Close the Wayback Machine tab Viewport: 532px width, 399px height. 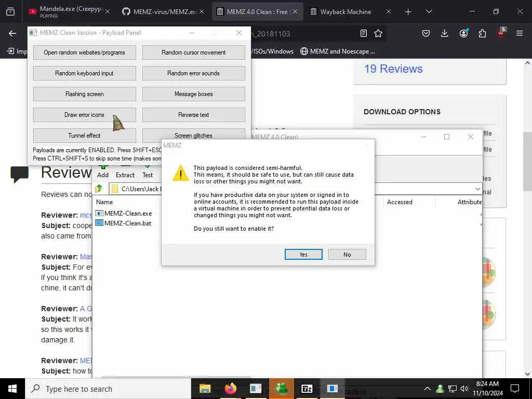point(389,11)
